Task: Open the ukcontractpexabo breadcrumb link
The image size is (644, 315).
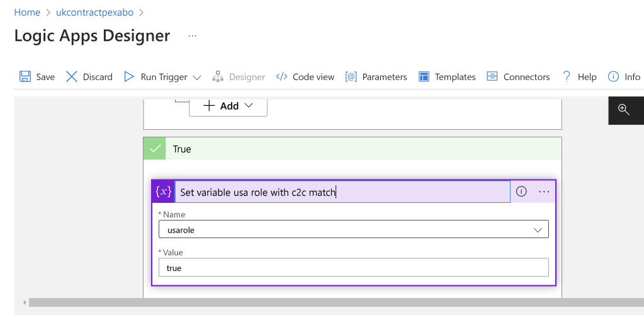Action: click(x=95, y=13)
